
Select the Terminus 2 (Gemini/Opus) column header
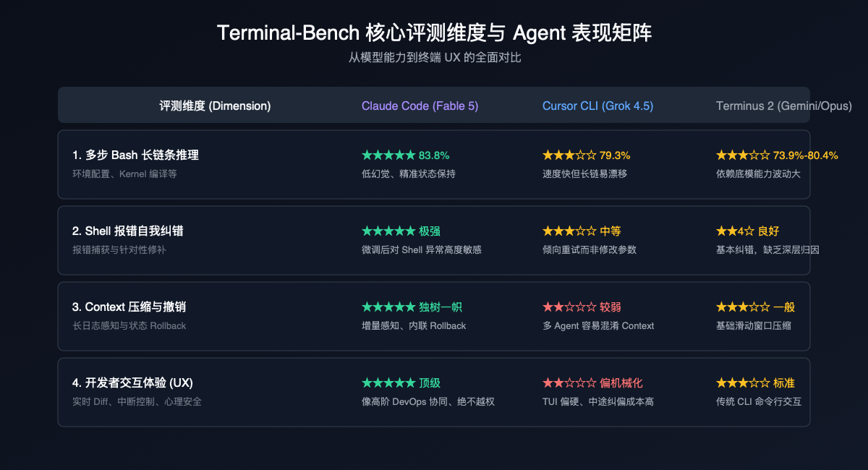tap(784, 106)
